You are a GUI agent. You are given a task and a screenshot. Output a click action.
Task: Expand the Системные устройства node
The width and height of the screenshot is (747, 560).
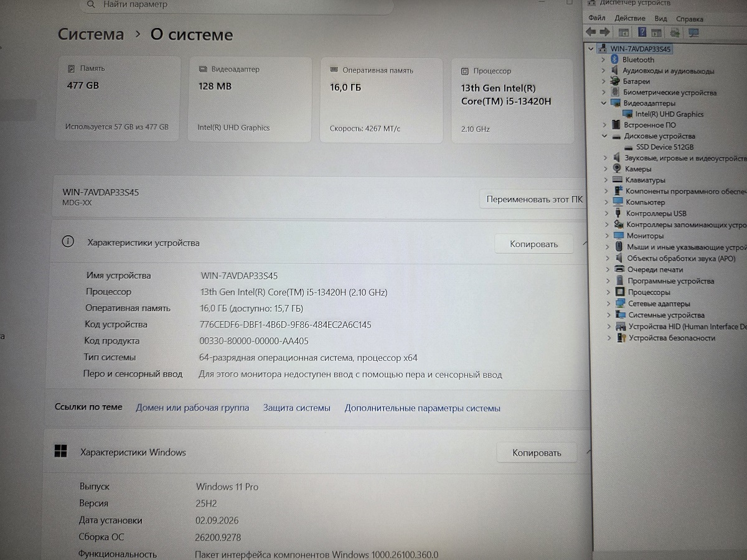pyautogui.click(x=609, y=315)
